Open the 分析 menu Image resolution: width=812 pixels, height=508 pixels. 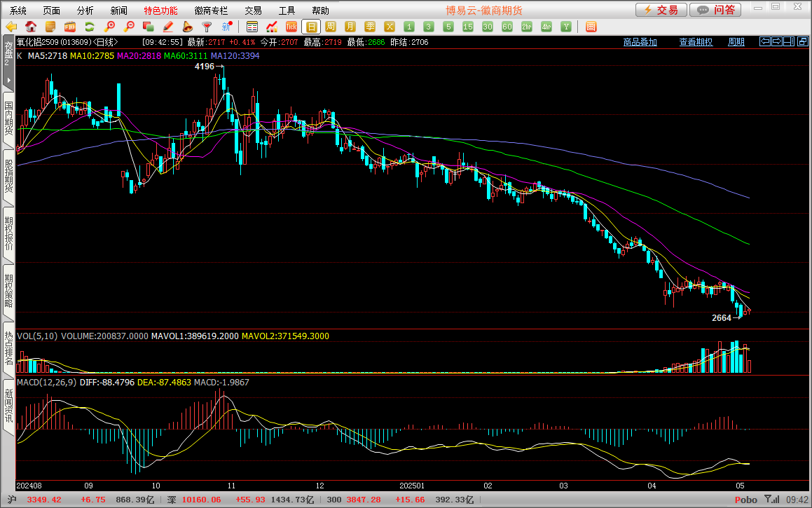coord(85,11)
